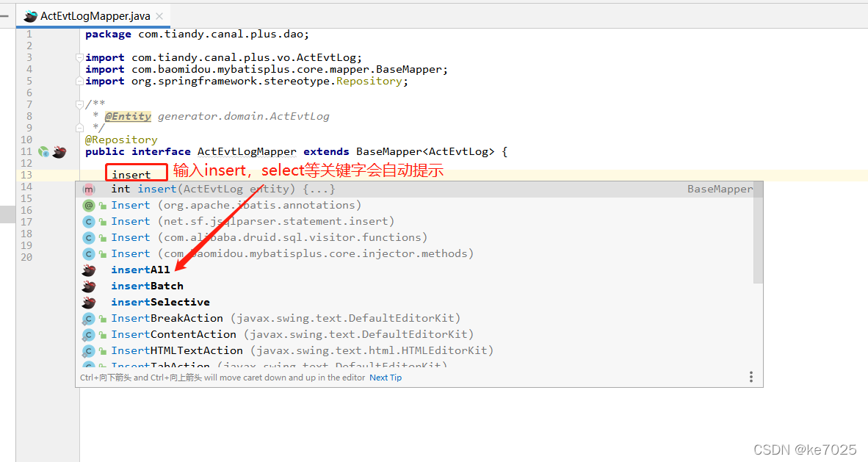Click the class icon for the jsqlparser Insert
868x462 pixels.
[89, 221]
